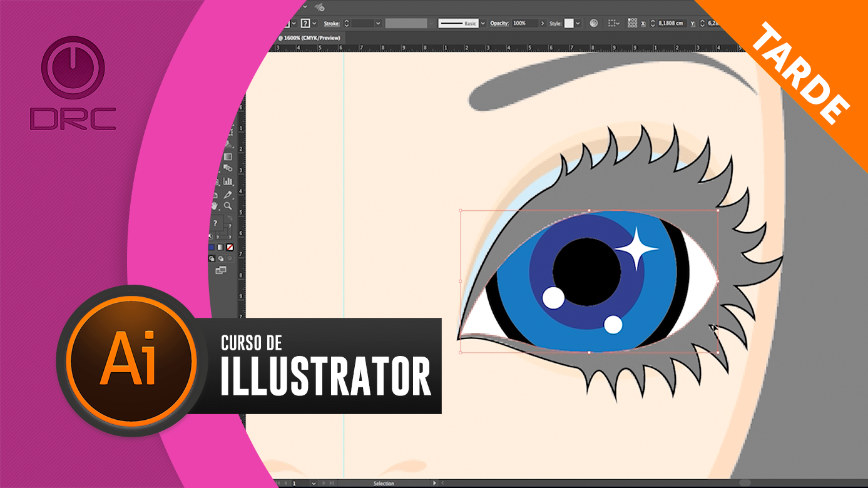868x488 pixels.
Task: Choose Draw Normal mode
Action: point(212,258)
